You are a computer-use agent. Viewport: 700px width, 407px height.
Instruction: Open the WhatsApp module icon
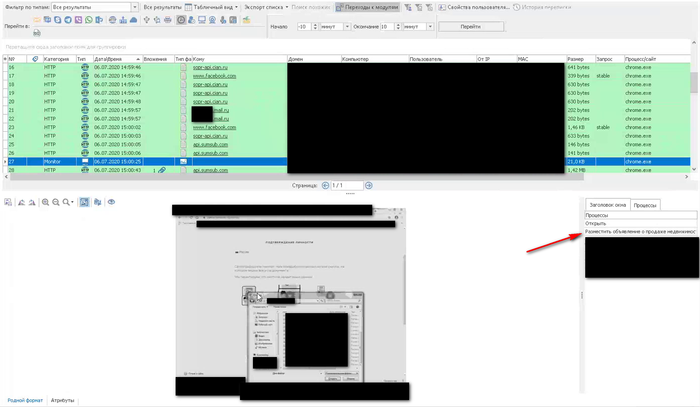(88, 20)
